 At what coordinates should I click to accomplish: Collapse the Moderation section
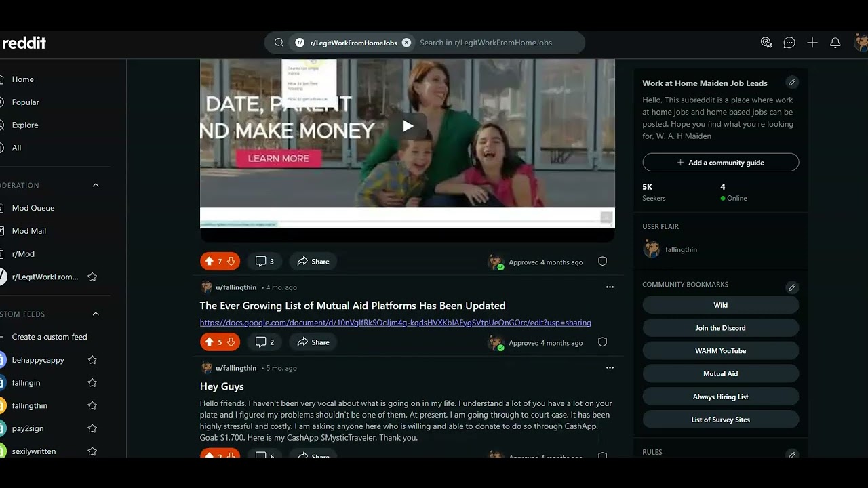click(x=96, y=185)
